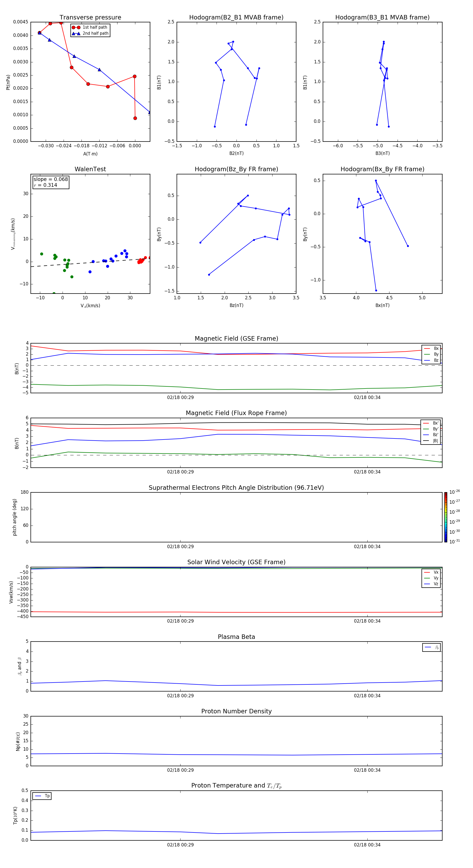473x868 pixels.
Task: Click the 'Plasma Beta' plot title
Action: pos(236,637)
